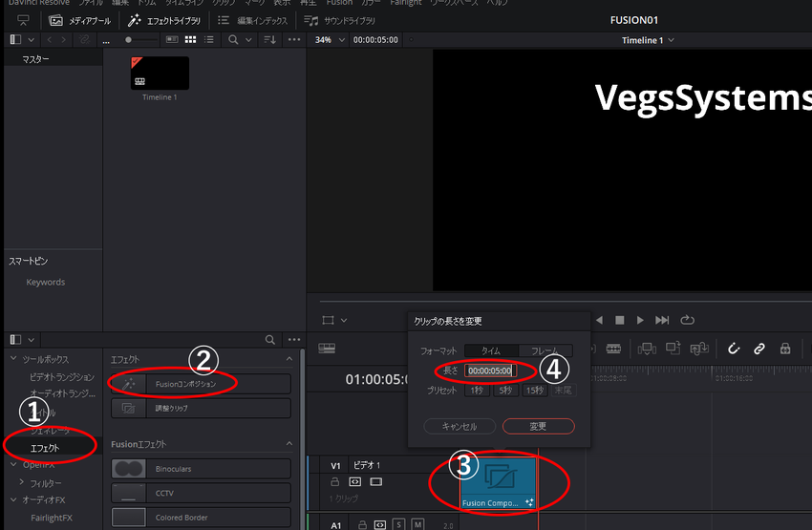The image size is (812, 530).
Task: Open the media pool bin list dropdown arrow
Action: point(32,39)
